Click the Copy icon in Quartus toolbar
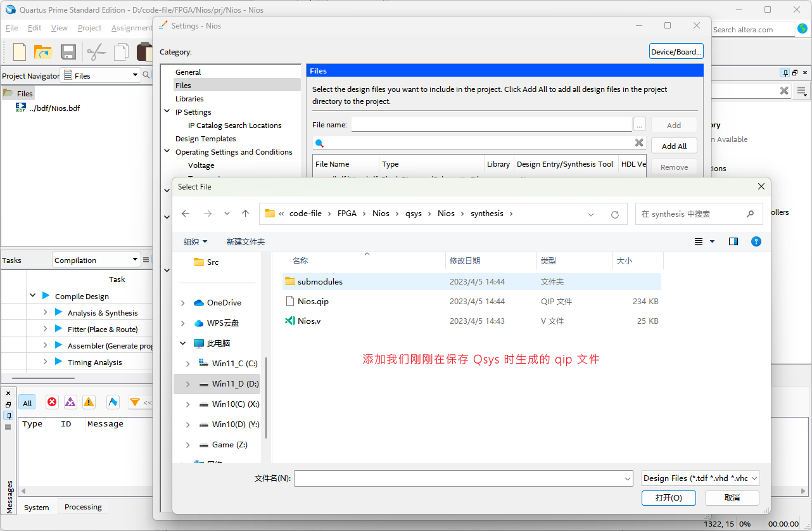This screenshot has width=812, height=531. [x=122, y=52]
